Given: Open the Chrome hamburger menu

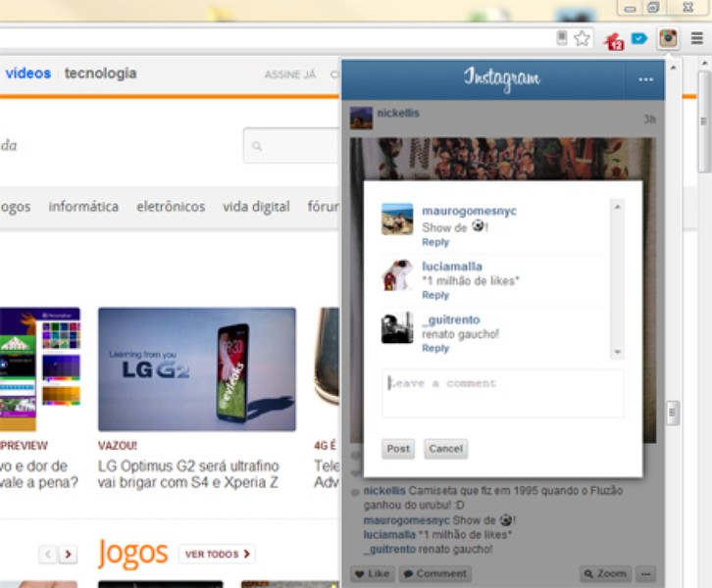Looking at the screenshot, I should tap(697, 38).
